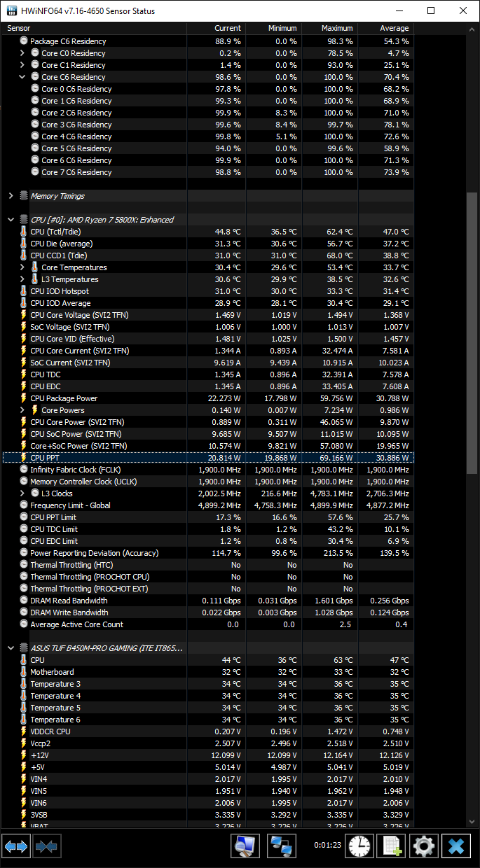Click the Maximum column header
The image size is (480, 868).
click(329, 28)
